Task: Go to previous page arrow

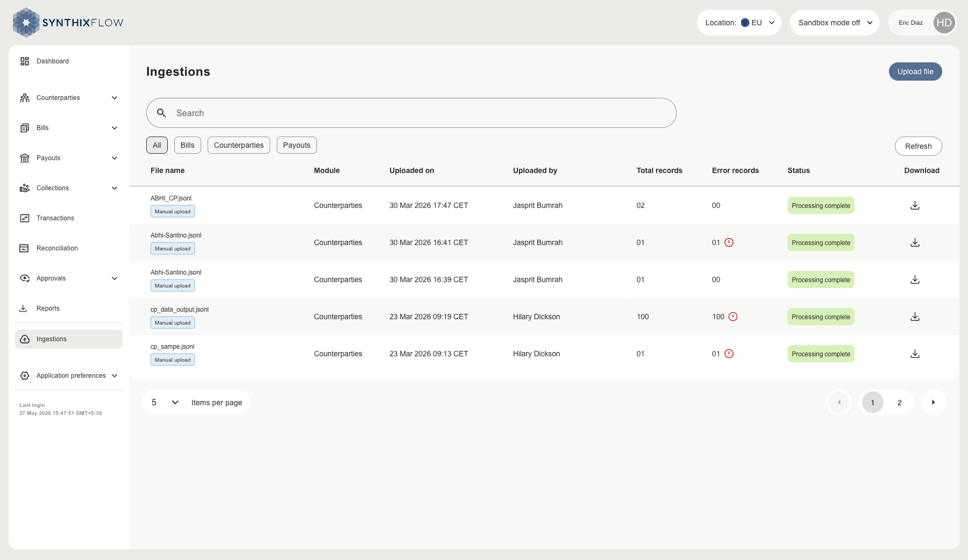Action: coord(839,403)
